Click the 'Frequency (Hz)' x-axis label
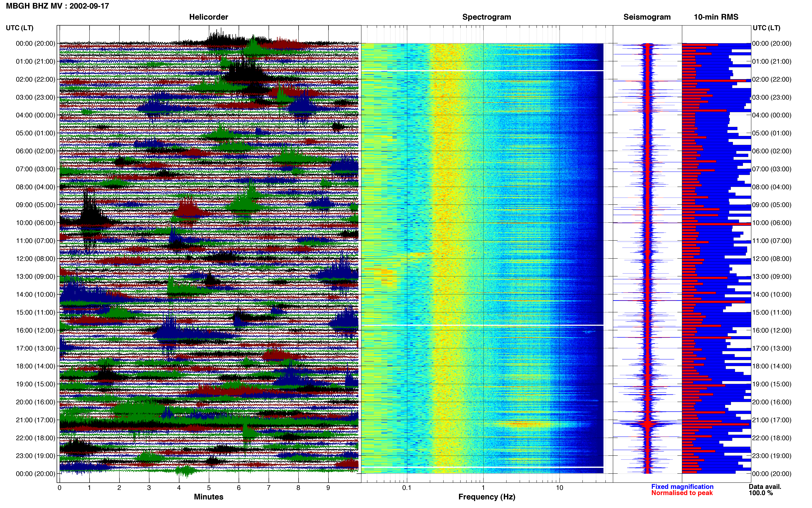 tap(487, 497)
